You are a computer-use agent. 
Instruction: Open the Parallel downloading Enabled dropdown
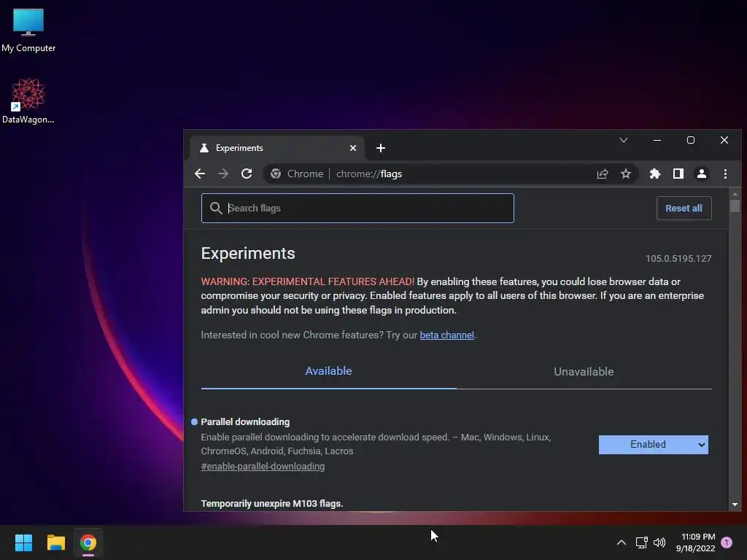coord(653,444)
